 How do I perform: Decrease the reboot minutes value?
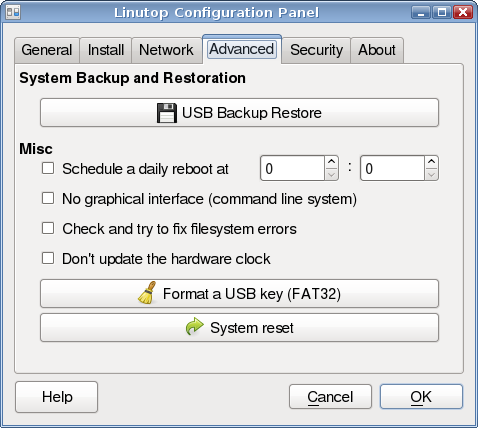click(x=431, y=174)
